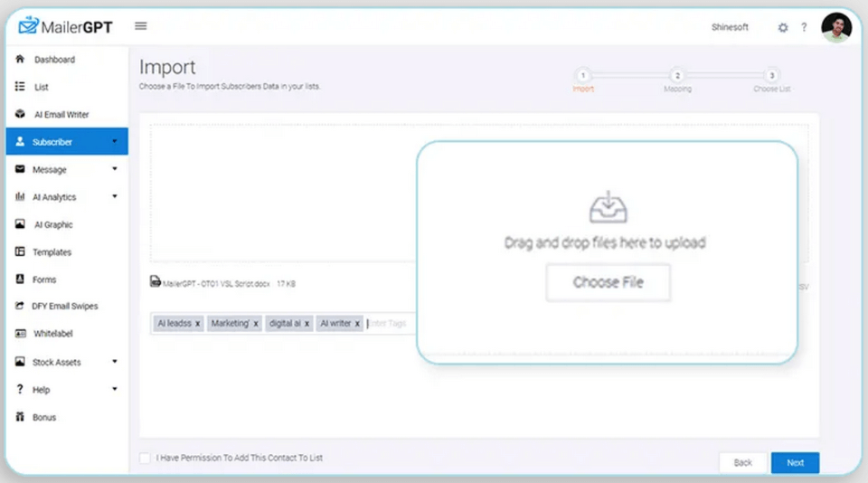Screen dimensions: 868x483
Task: Remove the 'Marketing' tag
Action: [256, 324]
